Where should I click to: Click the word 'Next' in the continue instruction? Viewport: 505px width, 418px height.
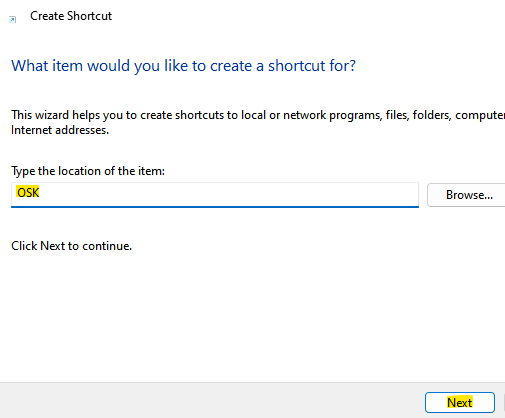pyautogui.click(x=52, y=246)
